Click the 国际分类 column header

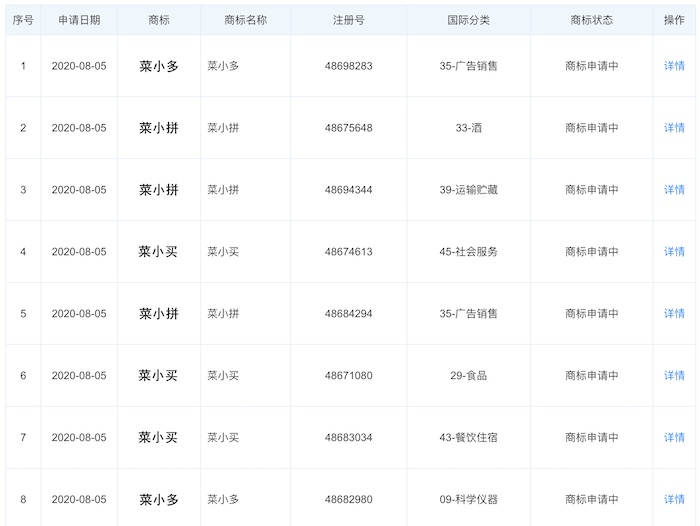pos(468,20)
